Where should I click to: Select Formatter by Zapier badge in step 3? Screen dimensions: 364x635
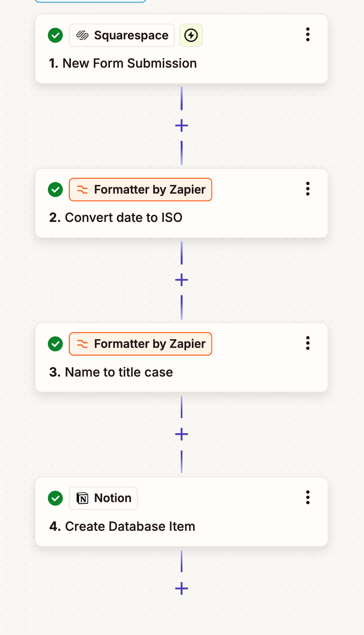click(141, 344)
